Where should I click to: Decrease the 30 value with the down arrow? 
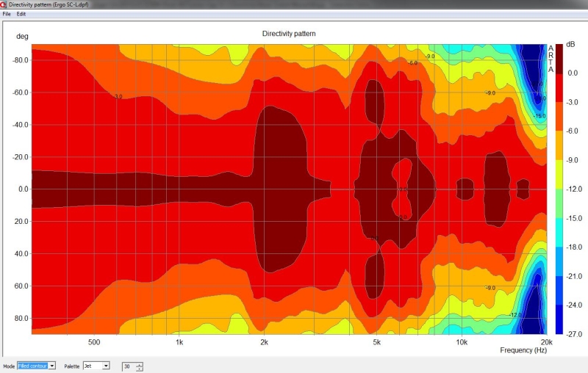point(140,369)
